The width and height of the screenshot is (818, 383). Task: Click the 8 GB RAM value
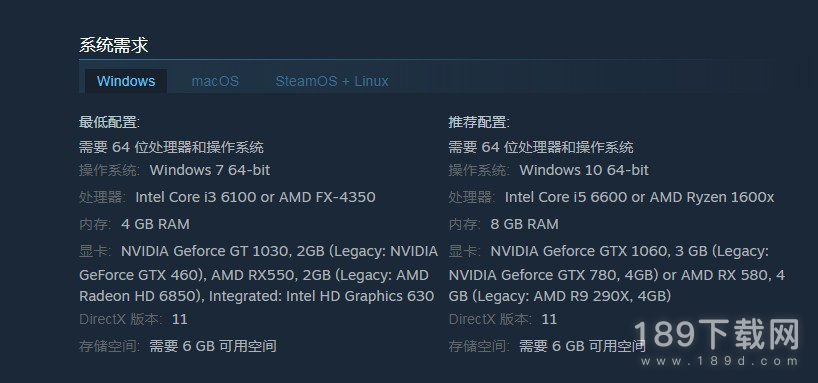tap(525, 224)
